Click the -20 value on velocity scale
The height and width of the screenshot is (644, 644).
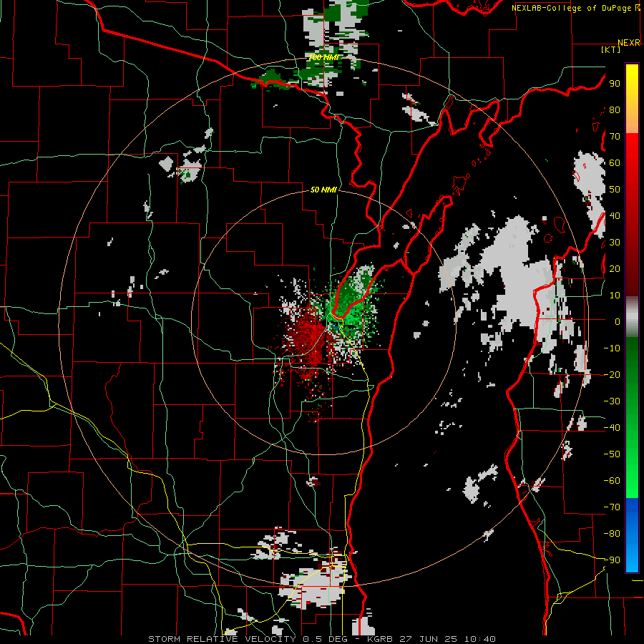point(612,374)
